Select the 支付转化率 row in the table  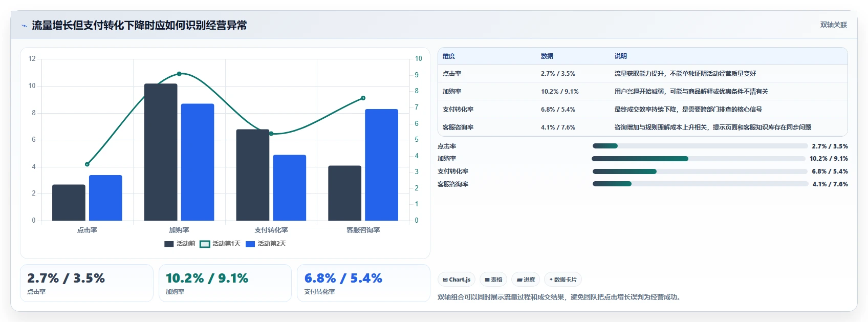point(643,110)
